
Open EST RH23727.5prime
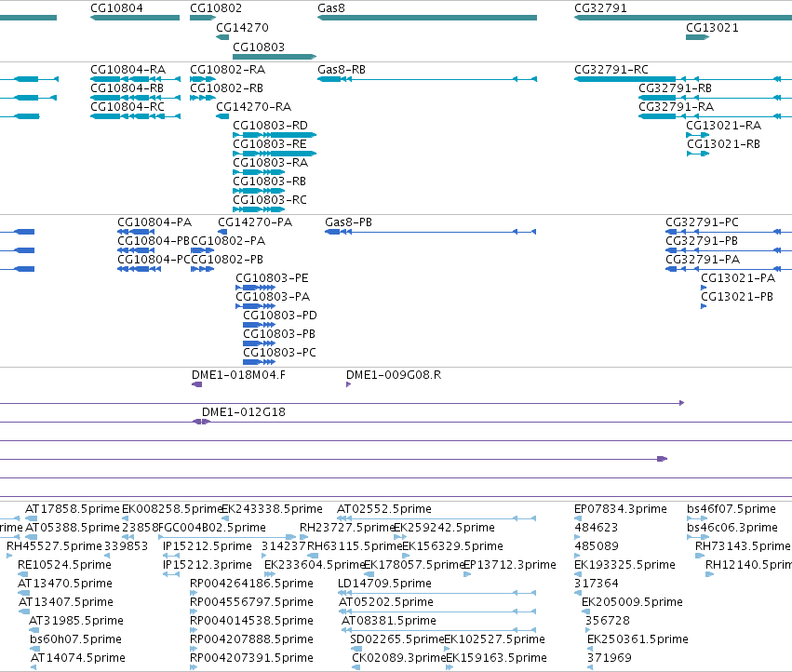[x=303, y=537]
